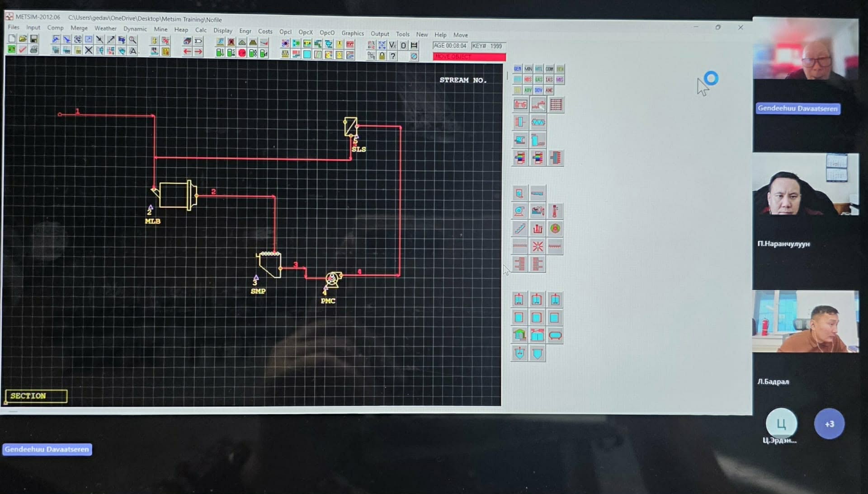Viewport: 868px width, 494px height.
Task: Expand the Output menu dropdown
Action: coord(380,34)
